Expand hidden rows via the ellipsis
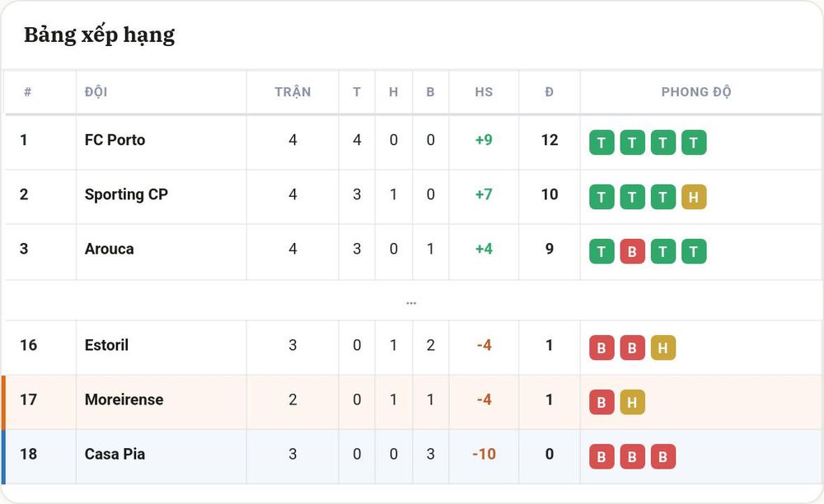The image size is (824, 504). [x=411, y=303]
